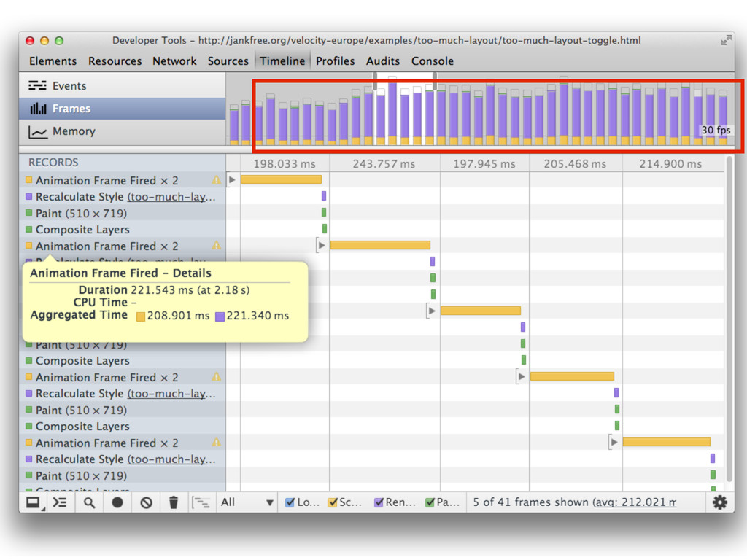Open the All duration filter dropdown
747x560 pixels.
(248, 502)
